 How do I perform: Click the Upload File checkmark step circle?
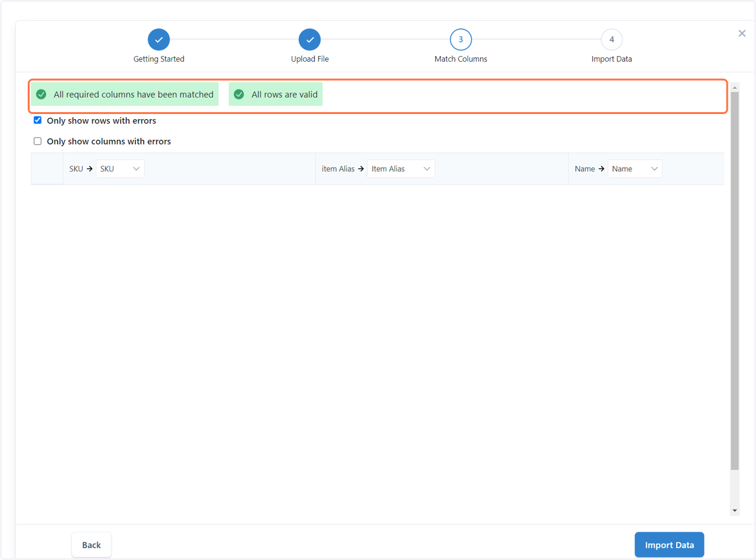[310, 40]
